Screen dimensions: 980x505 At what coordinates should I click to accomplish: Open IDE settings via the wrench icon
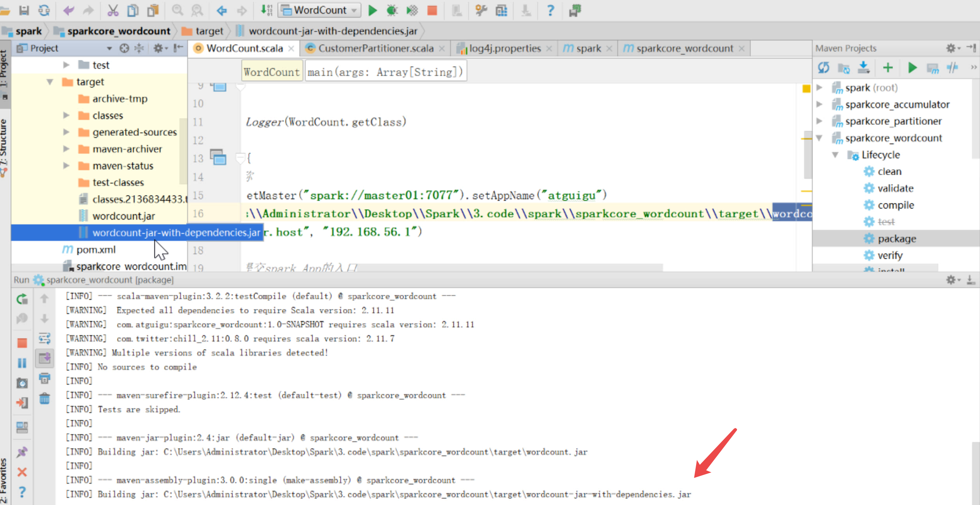481,10
